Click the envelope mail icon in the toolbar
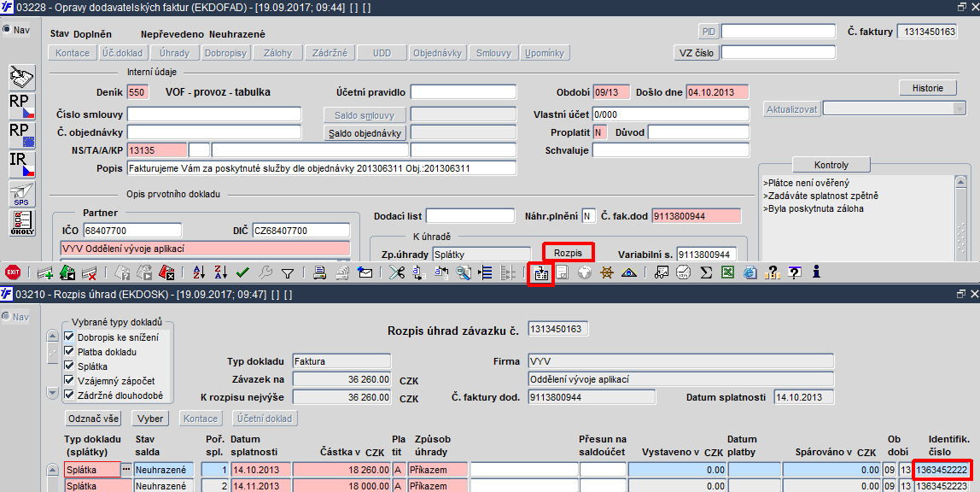This screenshot has height=492, width=980. click(x=365, y=272)
